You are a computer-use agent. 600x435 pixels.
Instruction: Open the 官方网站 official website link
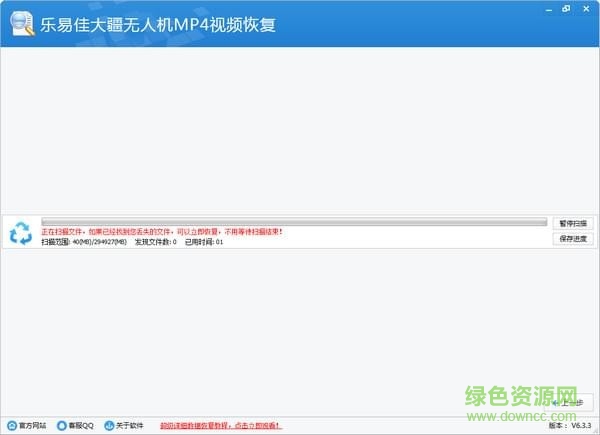pos(27,425)
